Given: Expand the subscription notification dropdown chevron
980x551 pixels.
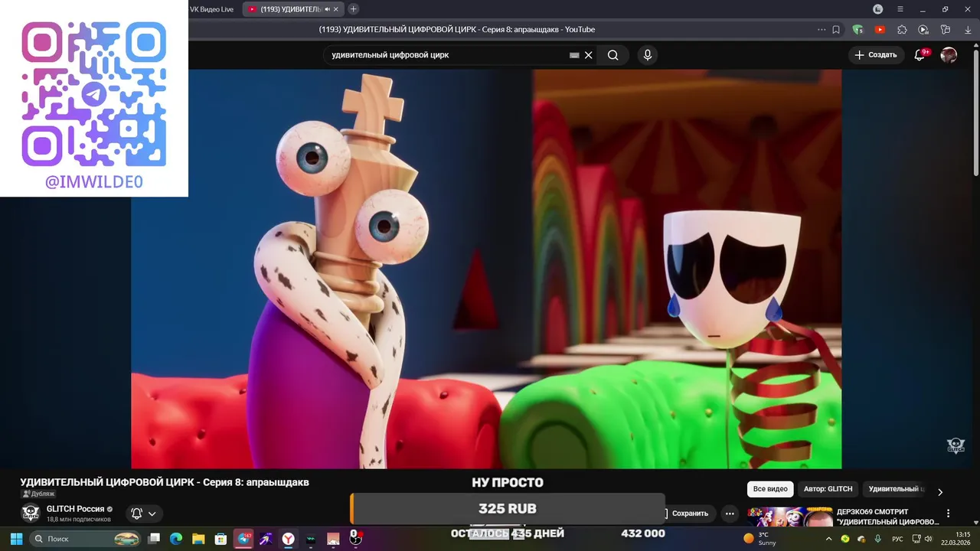Looking at the screenshot, I should pos(152,514).
